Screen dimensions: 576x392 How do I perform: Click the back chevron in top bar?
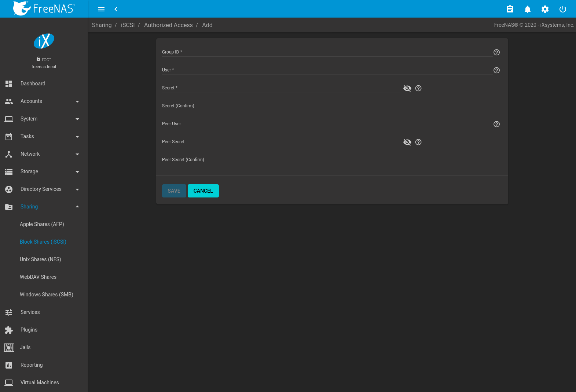coord(116,9)
